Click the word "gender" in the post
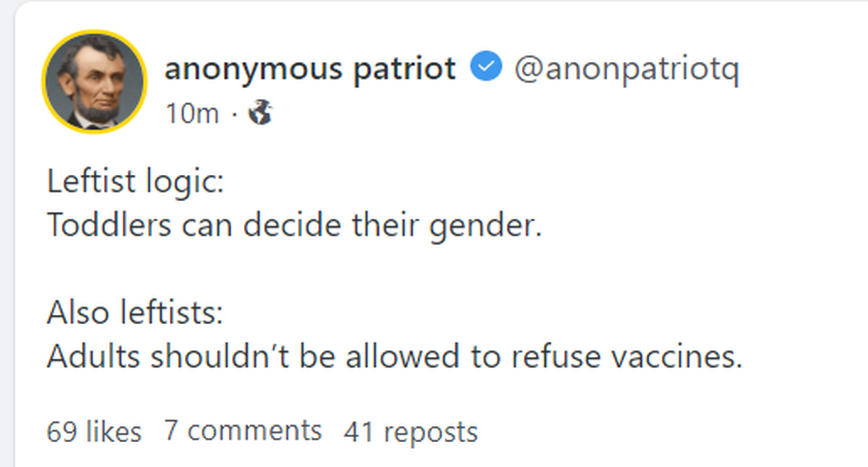Image resolution: width=868 pixels, height=467 pixels. click(485, 226)
